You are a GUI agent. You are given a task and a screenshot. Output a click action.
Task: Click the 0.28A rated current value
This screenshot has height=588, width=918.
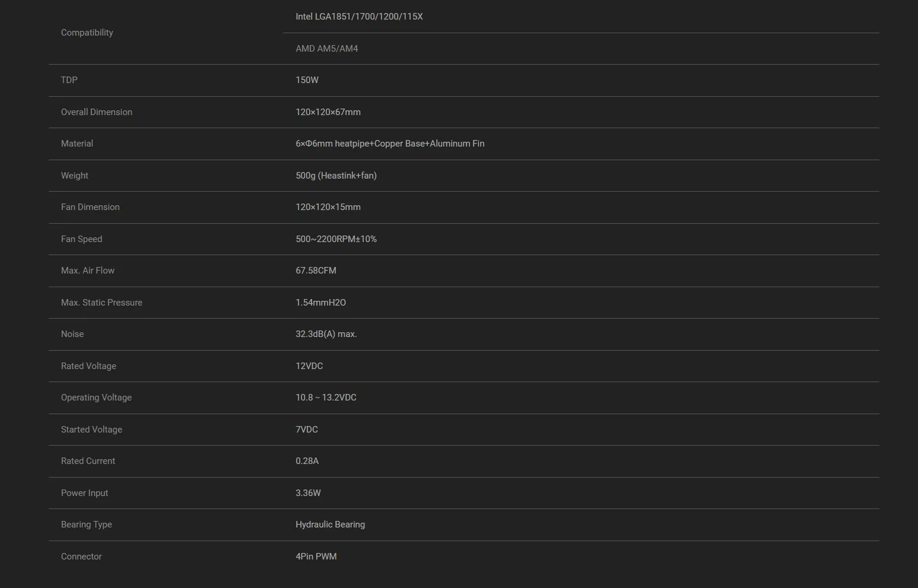[307, 461]
